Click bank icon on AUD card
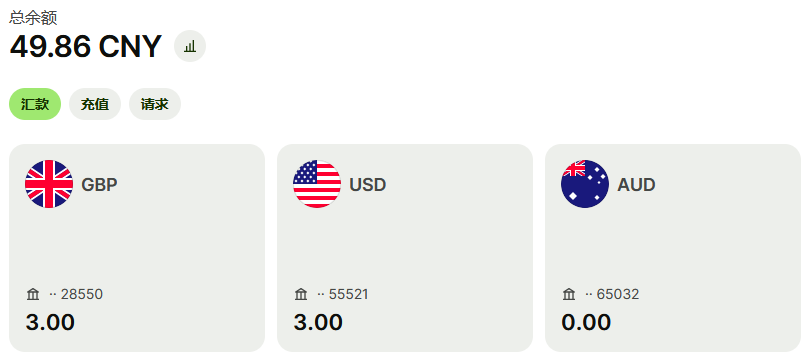 [x=569, y=294]
